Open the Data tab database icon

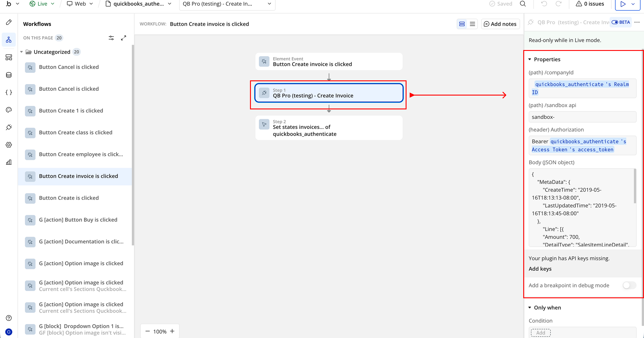(9, 75)
